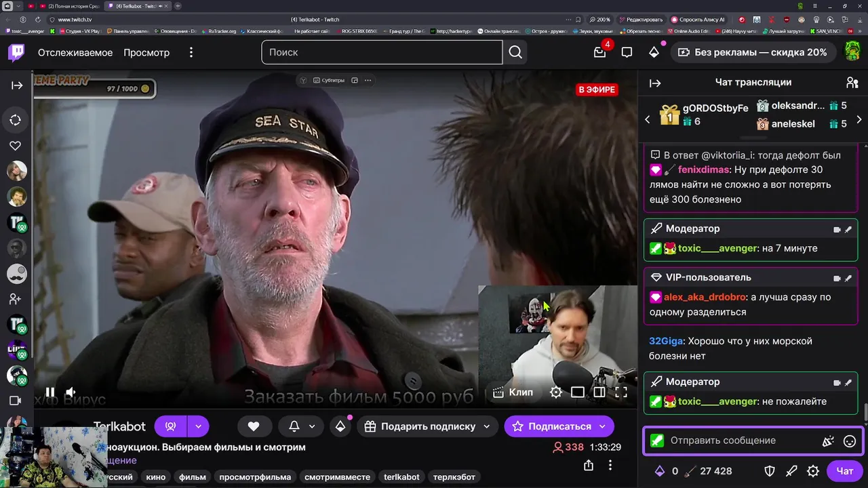Enter fullscreen mode
Image resolution: width=868 pixels, height=488 pixels.
[x=621, y=392]
